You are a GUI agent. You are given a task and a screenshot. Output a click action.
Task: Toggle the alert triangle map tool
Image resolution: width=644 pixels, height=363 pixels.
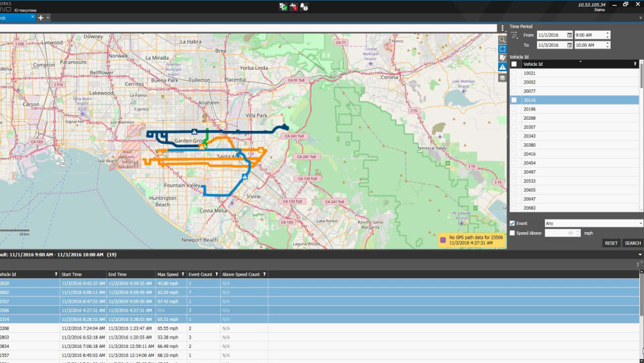tap(502, 67)
